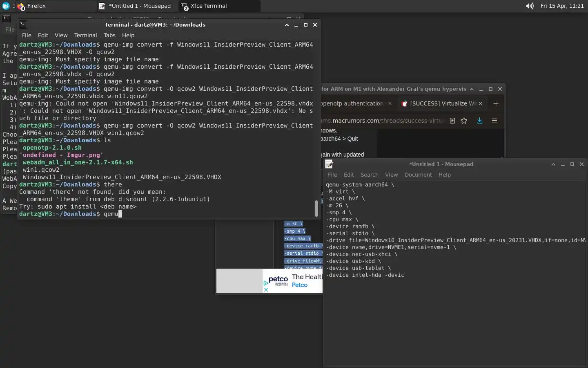The width and height of the screenshot is (588, 368).
Task: Open the Terminal's Help menu
Action: click(x=128, y=35)
